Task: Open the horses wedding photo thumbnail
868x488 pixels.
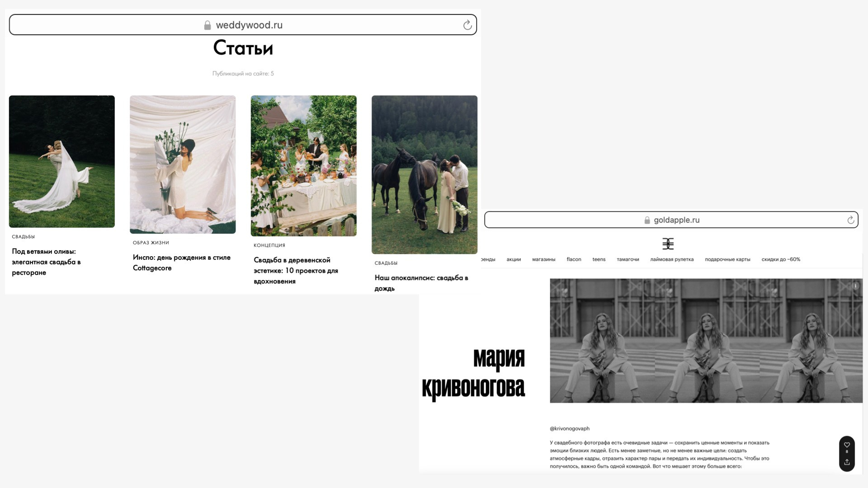Action: 424,174
